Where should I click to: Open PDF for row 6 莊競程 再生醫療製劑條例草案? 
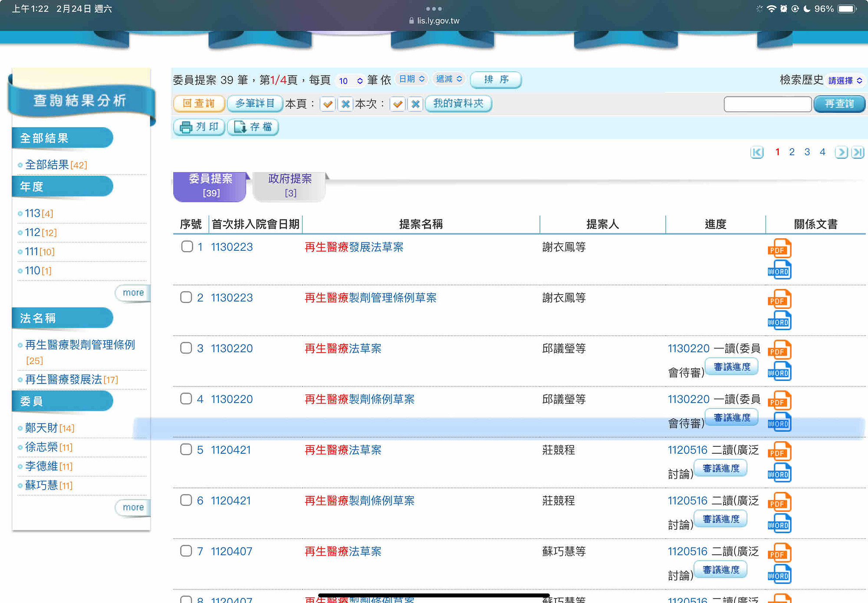[779, 502]
